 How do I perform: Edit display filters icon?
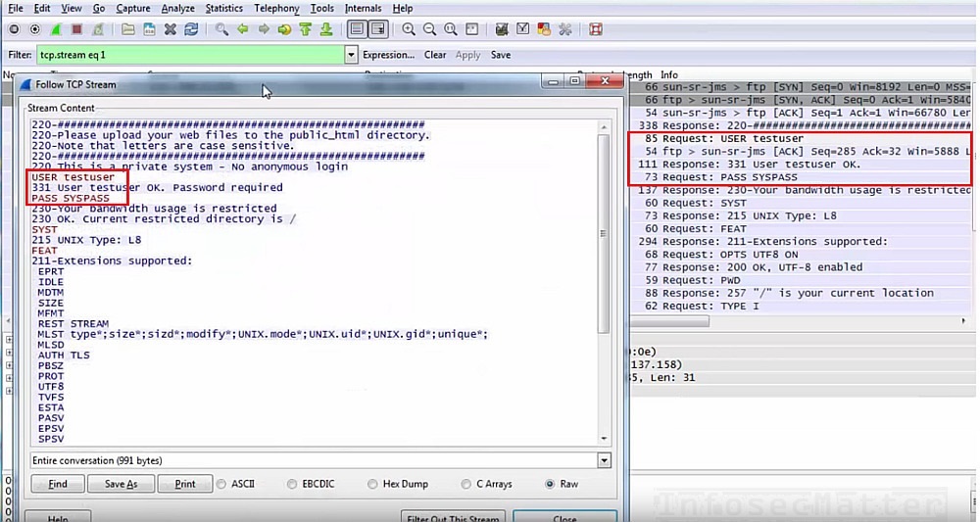point(522,29)
